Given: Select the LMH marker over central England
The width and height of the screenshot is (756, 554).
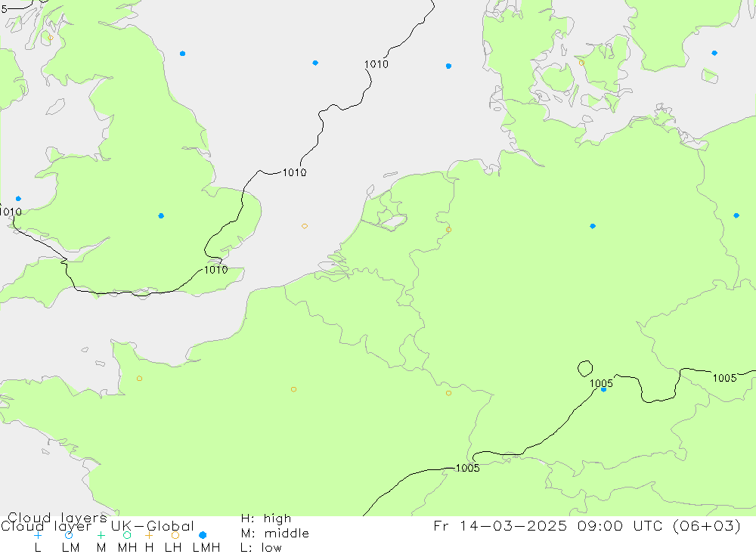Looking at the screenshot, I should (x=161, y=216).
